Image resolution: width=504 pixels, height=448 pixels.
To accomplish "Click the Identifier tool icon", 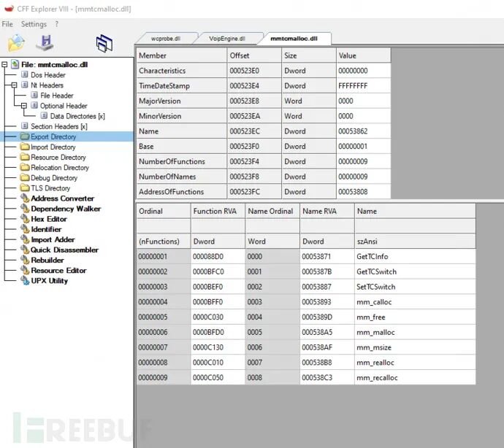I will click(x=25, y=229).
